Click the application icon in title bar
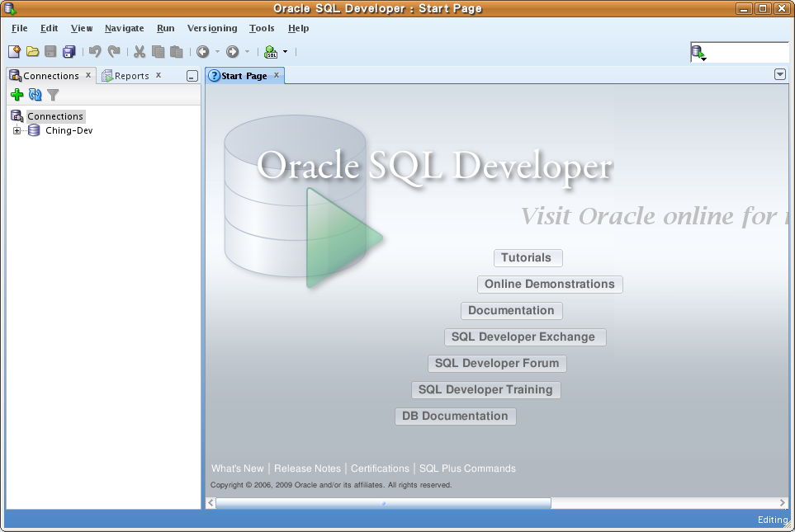The height and width of the screenshot is (532, 795). [x=10, y=8]
